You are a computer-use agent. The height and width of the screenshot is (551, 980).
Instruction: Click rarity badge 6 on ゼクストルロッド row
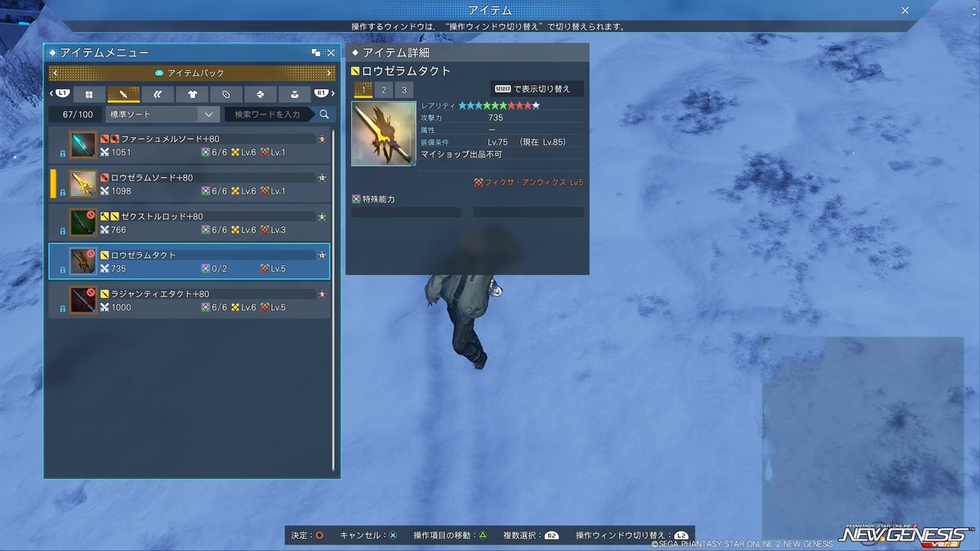322,216
